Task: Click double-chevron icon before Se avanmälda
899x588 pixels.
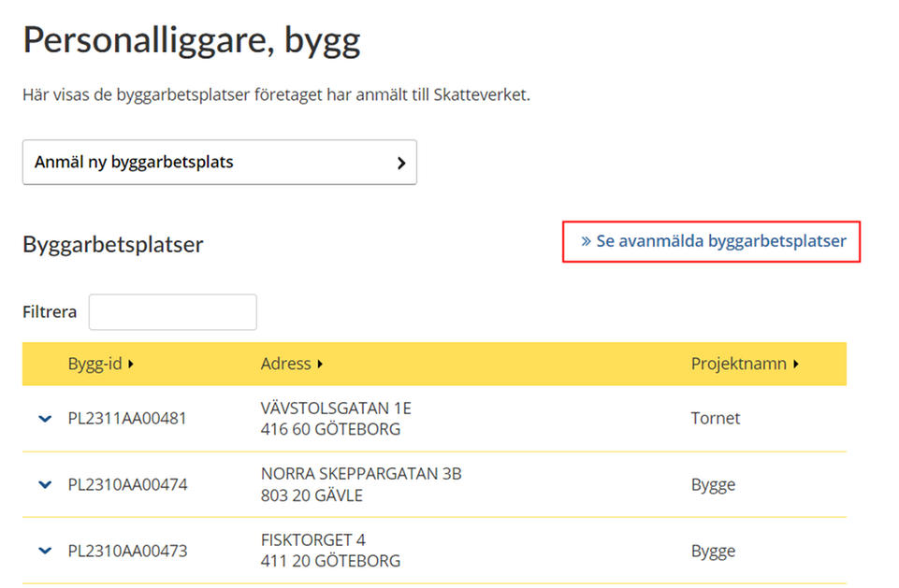Action: click(x=586, y=241)
